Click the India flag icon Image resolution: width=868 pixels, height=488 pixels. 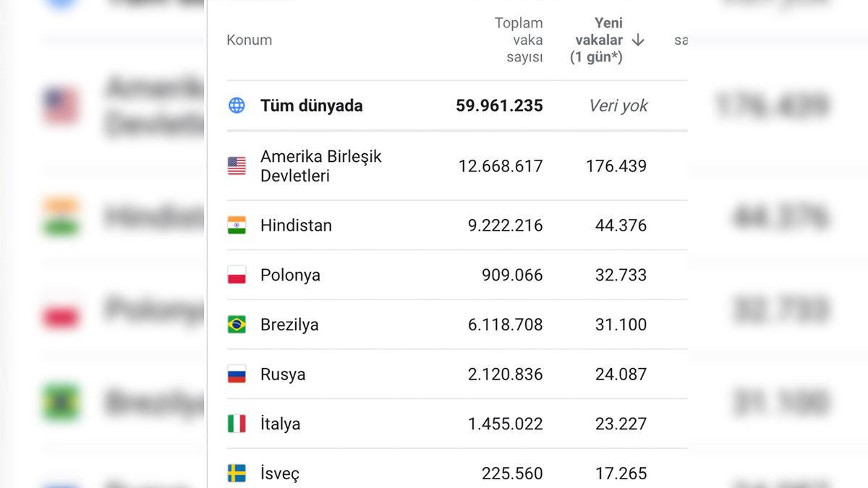tap(237, 225)
